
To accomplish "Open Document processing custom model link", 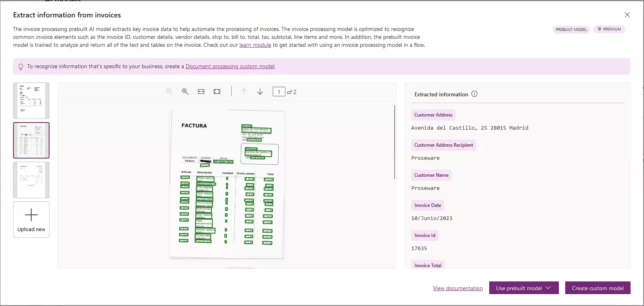I will [x=230, y=66].
